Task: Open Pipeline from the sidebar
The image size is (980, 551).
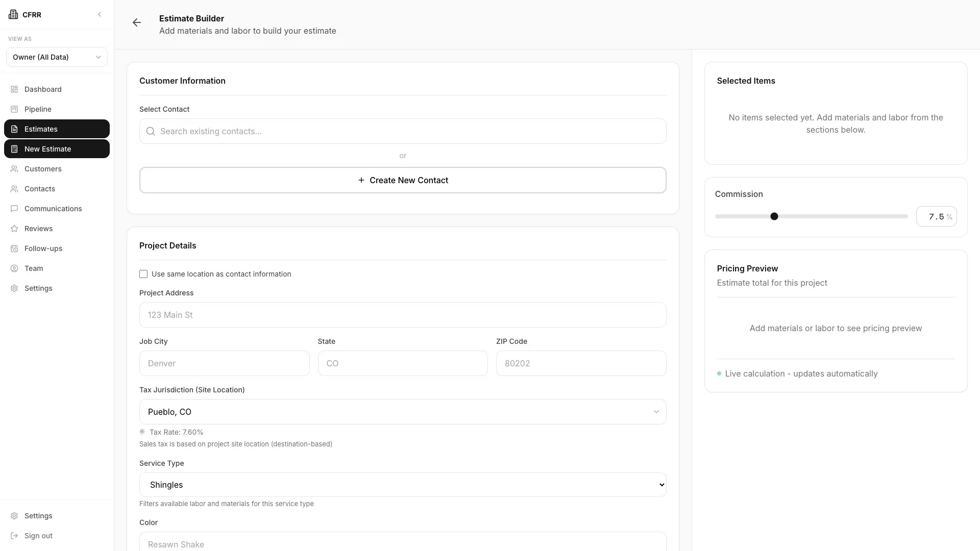Action: point(38,109)
